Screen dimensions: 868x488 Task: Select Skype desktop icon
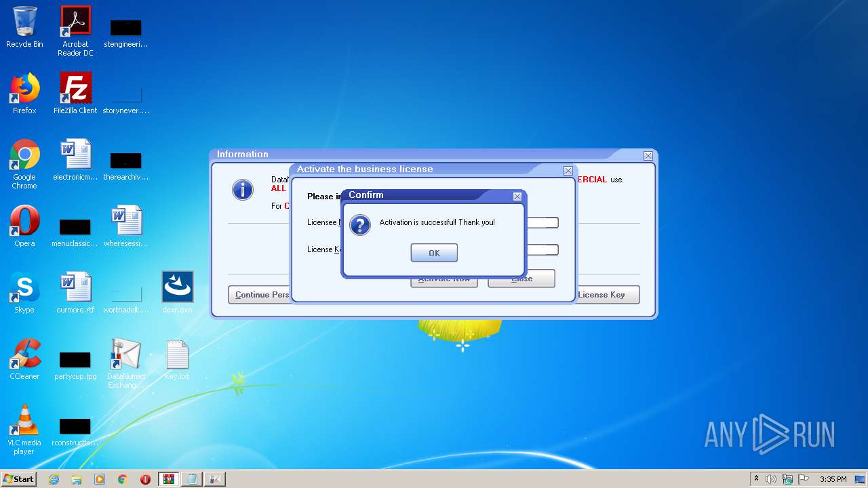click(x=24, y=293)
